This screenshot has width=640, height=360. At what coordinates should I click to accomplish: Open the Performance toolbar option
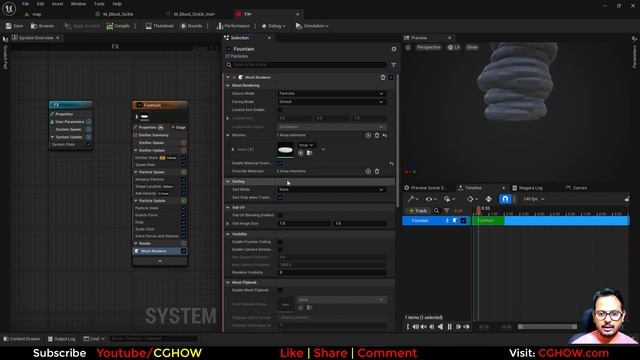tap(233, 26)
